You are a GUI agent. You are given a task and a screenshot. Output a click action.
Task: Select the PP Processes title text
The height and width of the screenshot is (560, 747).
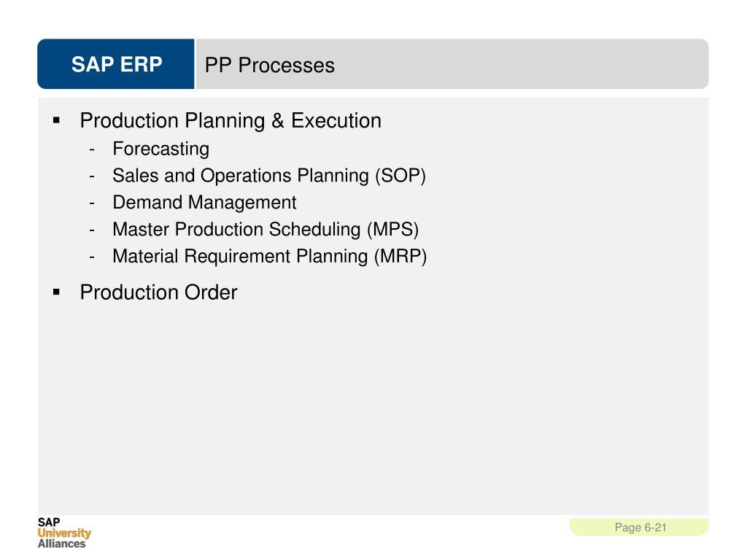click(270, 65)
